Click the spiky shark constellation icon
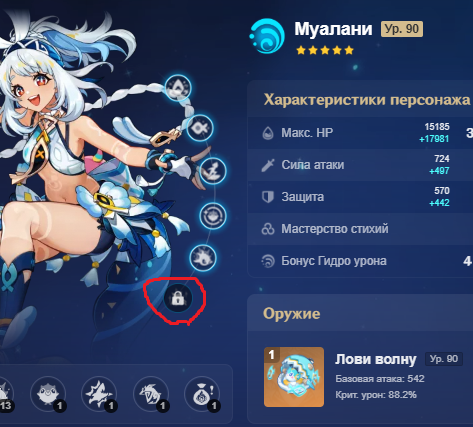This screenshot has height=427, width=473. coord(203,258)
